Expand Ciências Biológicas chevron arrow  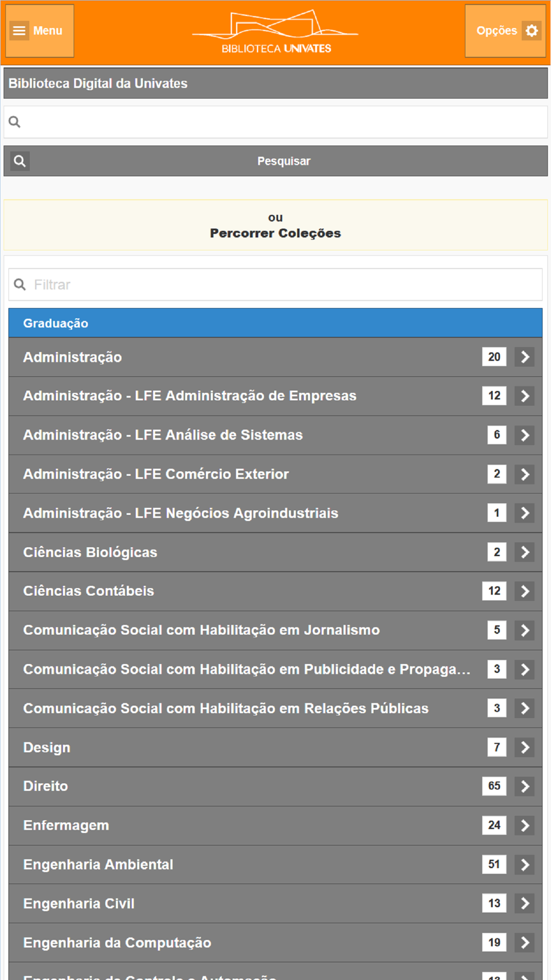click(525, 552)
